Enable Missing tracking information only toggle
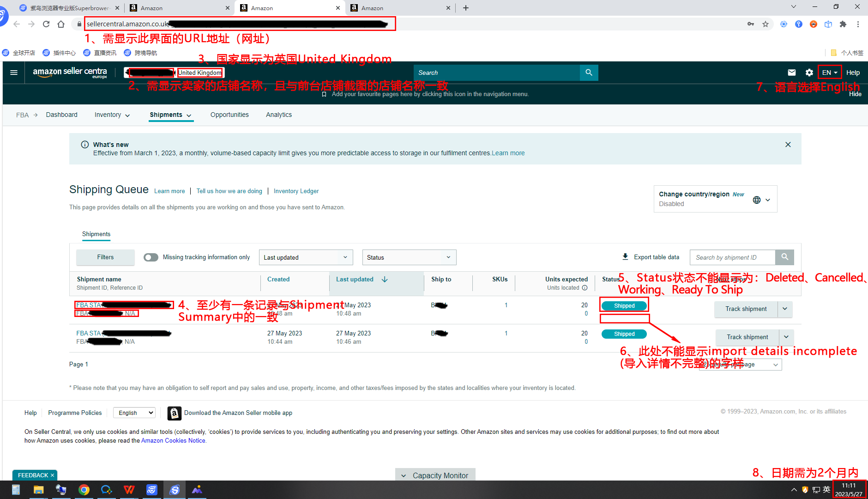This screenshot has width=868, height=499. click(x=151, y=257)
